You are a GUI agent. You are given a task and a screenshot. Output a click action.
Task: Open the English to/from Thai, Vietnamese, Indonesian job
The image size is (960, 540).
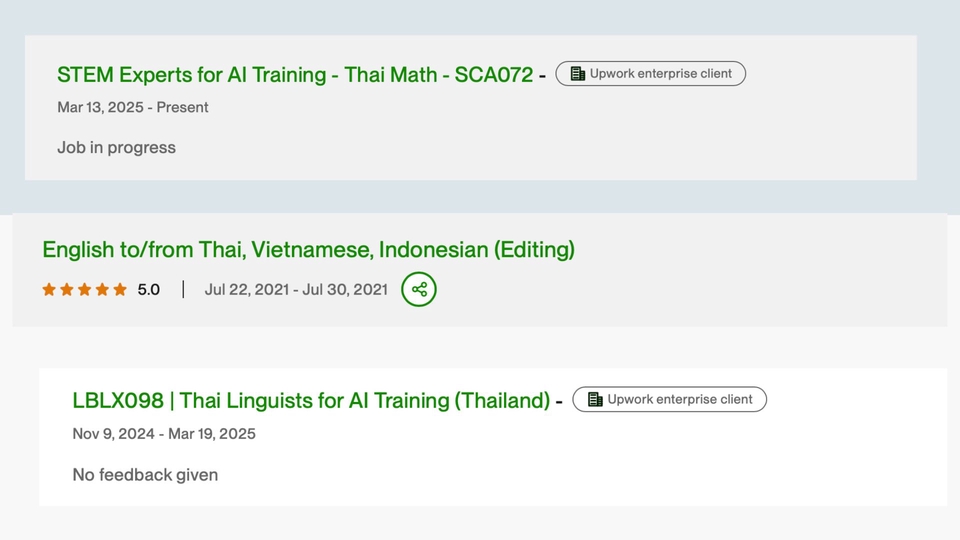pyautogui.click(x=308, y=249)
